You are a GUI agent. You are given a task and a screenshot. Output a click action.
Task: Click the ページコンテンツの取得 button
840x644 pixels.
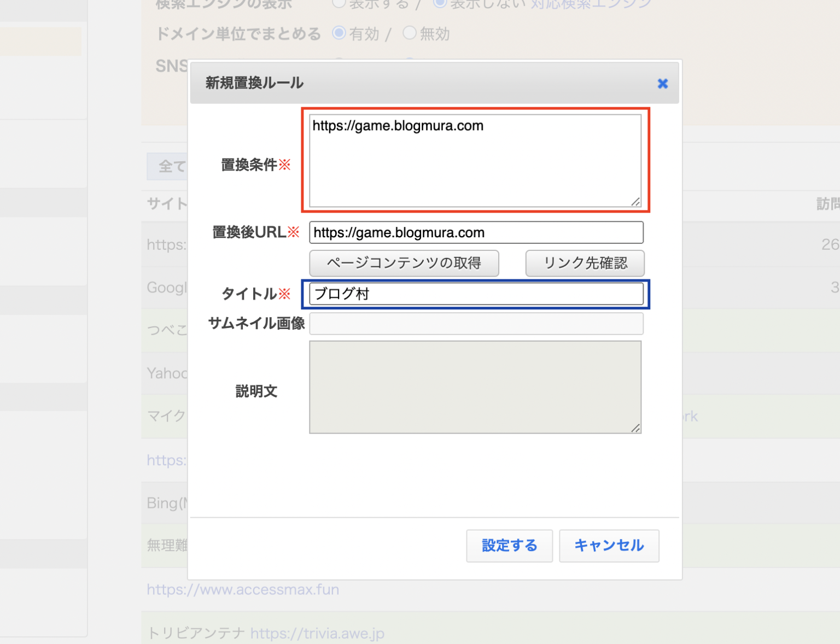404,263
